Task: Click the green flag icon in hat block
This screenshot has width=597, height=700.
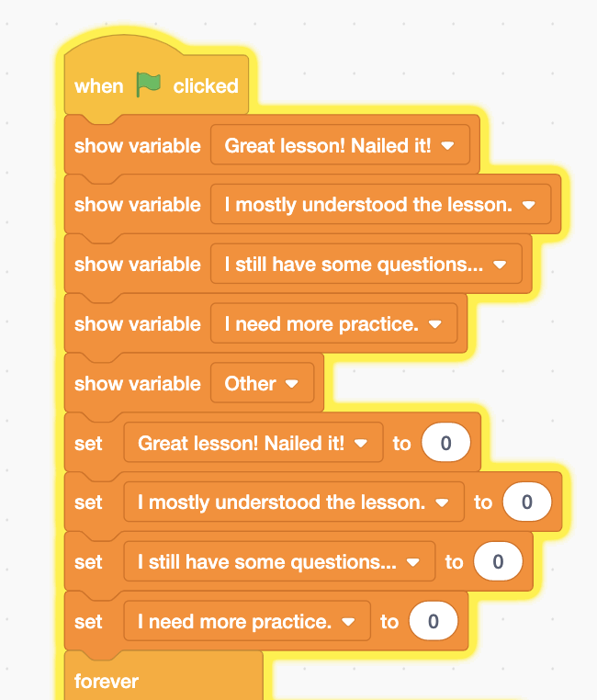Action: point(148,85)
